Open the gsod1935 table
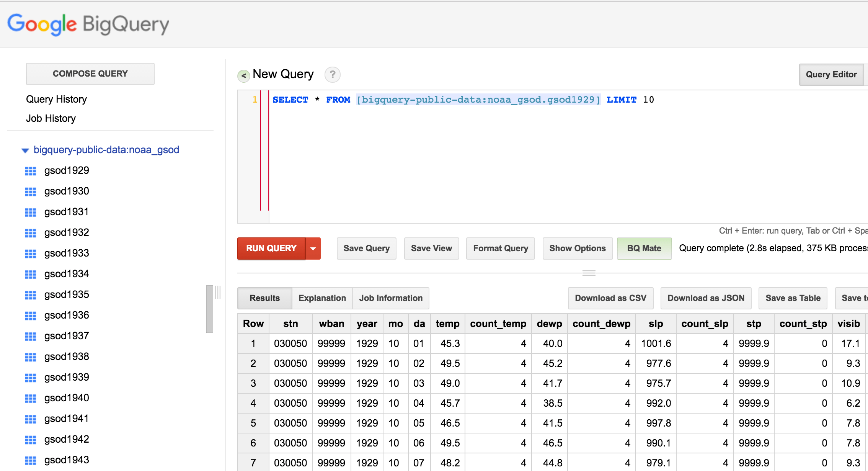Screen dimensions: 868x471 click(x=67, y=294)
